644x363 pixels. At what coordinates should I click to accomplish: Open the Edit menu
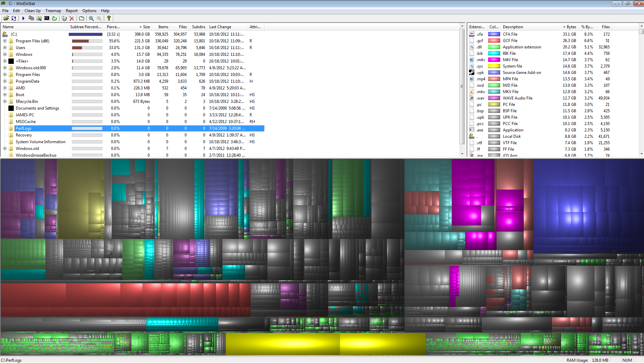click(16, 11)
